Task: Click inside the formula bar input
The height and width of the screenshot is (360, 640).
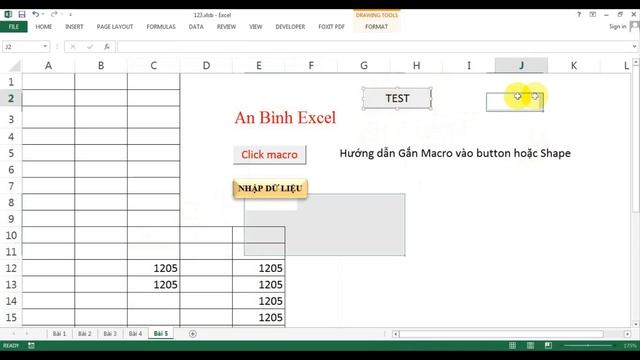Action: coord(373,47)
